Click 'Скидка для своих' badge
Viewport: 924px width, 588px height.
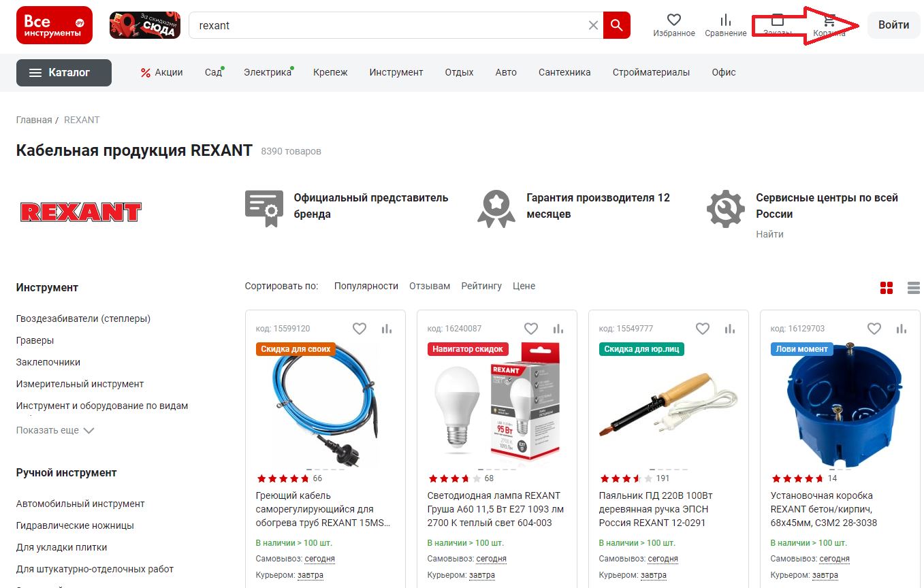click(x=296, y=349)
